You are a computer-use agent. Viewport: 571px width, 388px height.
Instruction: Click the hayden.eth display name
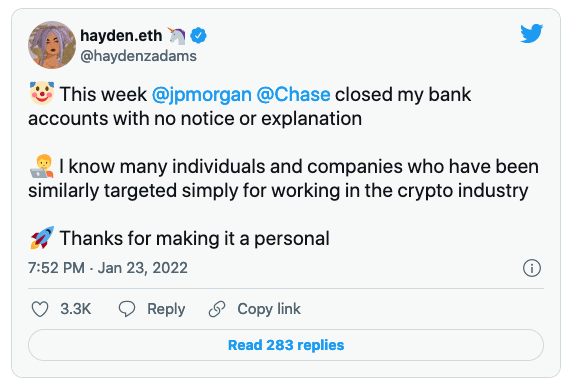121,36
